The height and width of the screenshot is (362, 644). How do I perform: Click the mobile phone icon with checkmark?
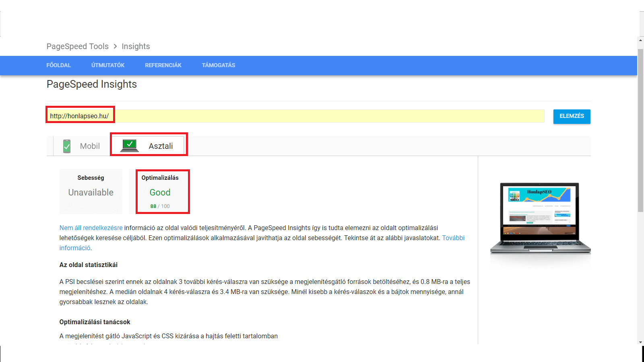pos(67,146)
